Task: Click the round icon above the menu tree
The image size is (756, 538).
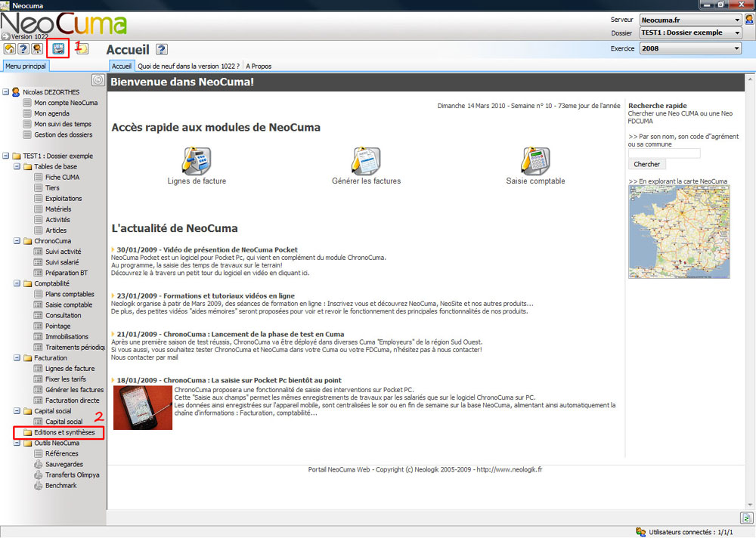Action: 98,80
